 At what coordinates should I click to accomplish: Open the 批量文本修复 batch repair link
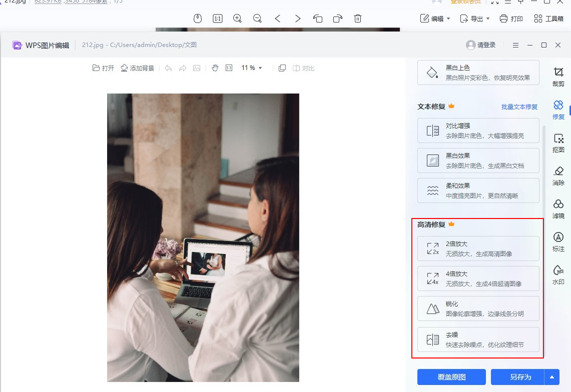(519, 106)
